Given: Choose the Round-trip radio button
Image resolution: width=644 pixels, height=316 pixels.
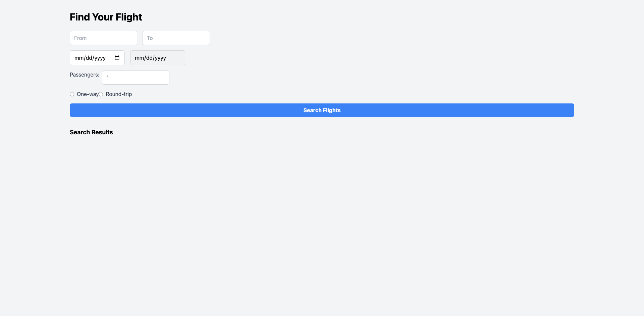Looking at the screenshot, I should pyautogui.click(x=101, y=94).
